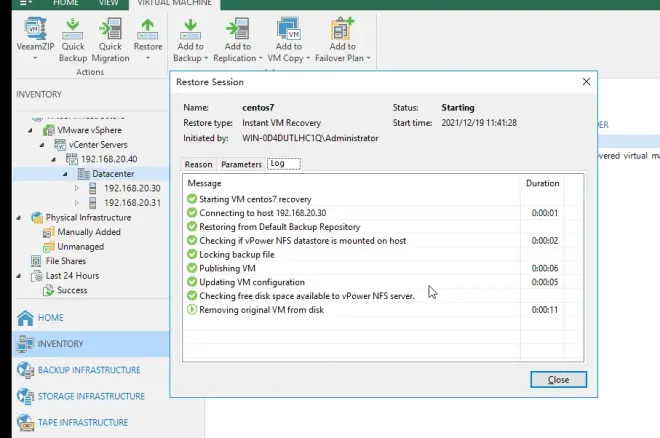This screenshot has height=438, width=660.
Task: Click the Duration column header
Action: [x=543, y=183]
